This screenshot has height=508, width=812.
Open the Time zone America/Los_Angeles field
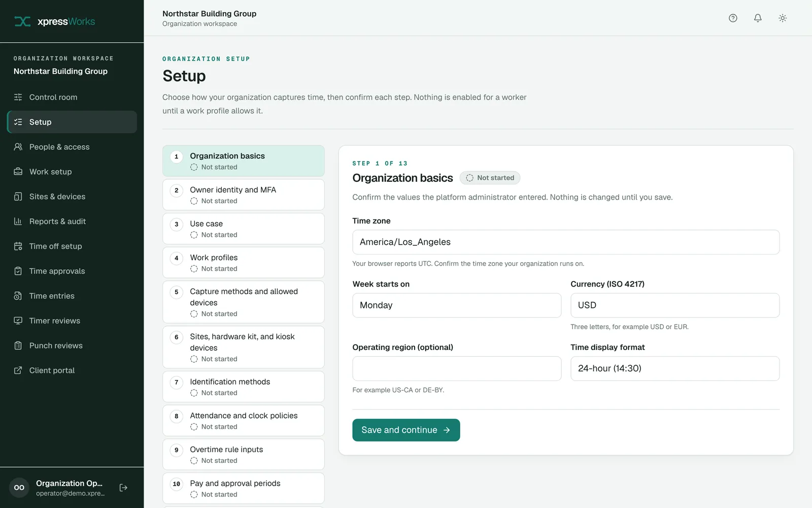tap(566, 242)
